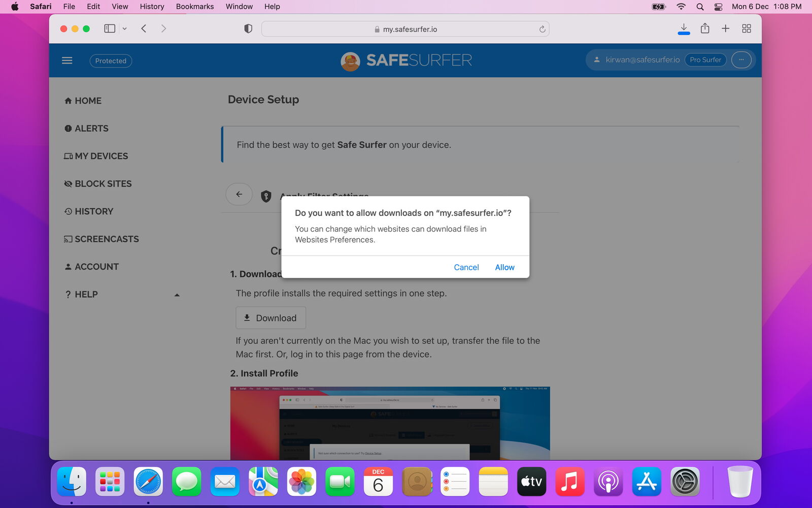Open Reminders from the Dock
Viewport: 812px width, 508px height.
[x=455, y=482]
